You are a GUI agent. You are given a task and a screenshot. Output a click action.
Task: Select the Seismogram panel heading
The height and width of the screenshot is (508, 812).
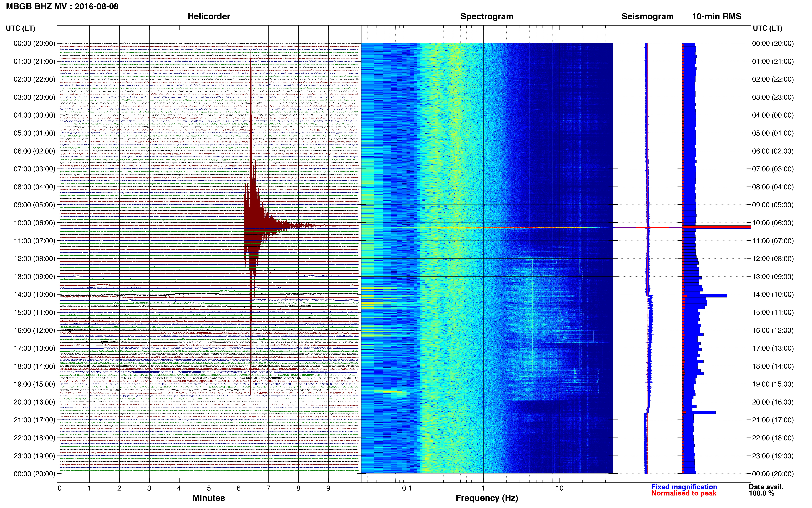(648, 16)
